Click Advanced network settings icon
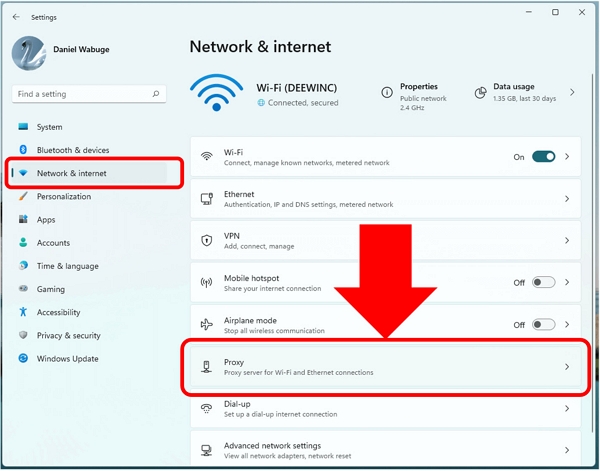 [207, 450]
